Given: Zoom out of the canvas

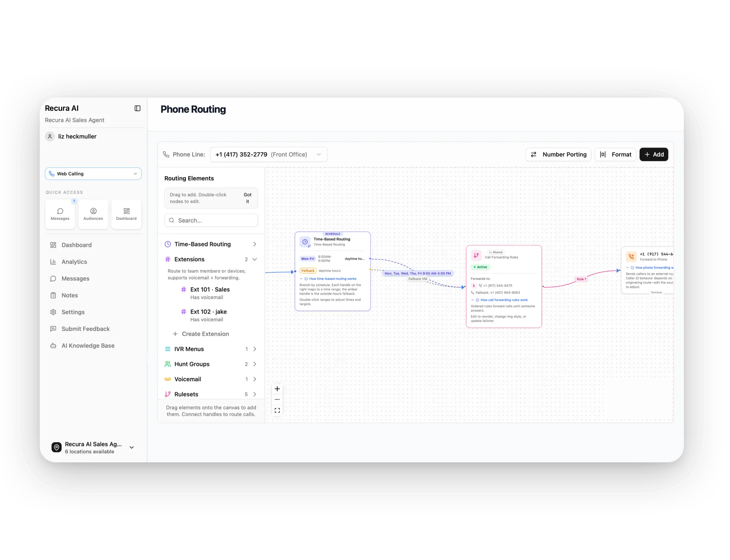Looking at the screenshot, I should point(277,399).
